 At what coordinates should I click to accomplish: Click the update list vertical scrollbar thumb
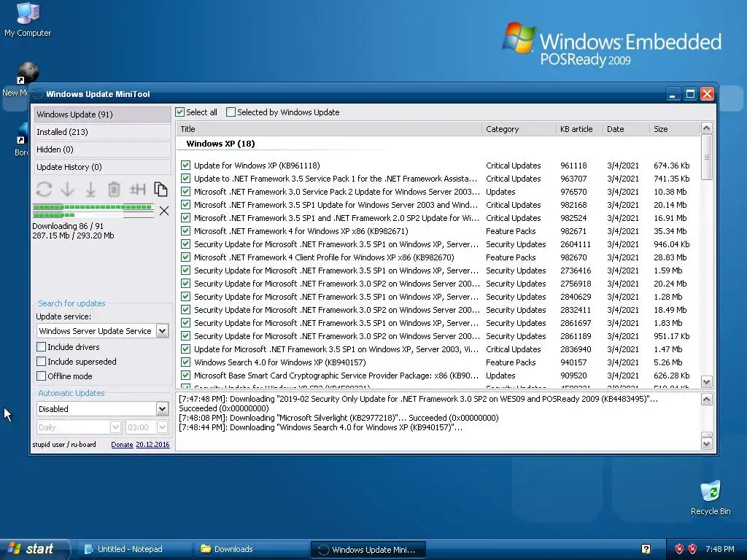pyautogui.click(x=706, y=157)
